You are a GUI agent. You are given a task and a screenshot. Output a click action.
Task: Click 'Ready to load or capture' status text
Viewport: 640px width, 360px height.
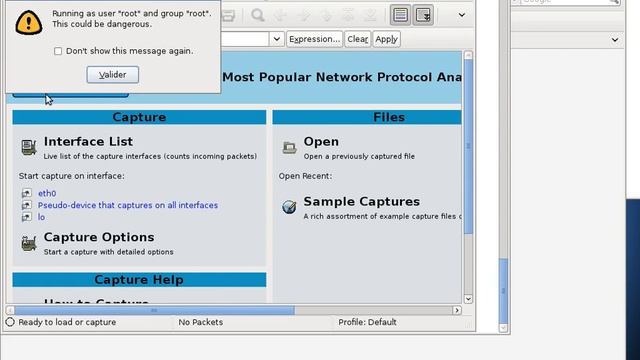67,322
